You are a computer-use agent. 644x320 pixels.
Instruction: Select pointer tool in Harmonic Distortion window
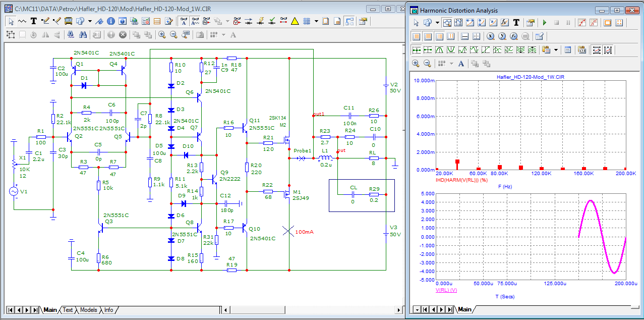tap(416, 23)
